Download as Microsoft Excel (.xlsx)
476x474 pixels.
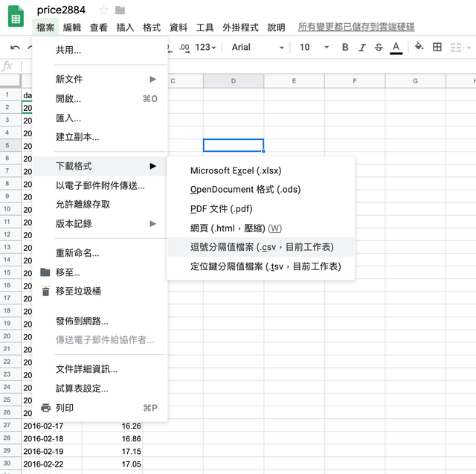coord(261,170)
